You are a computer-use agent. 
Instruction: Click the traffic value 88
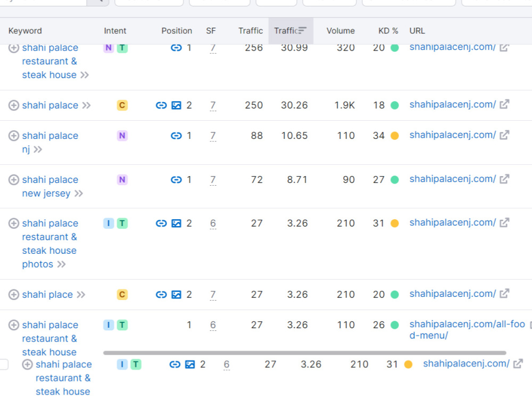click(257, 136)
